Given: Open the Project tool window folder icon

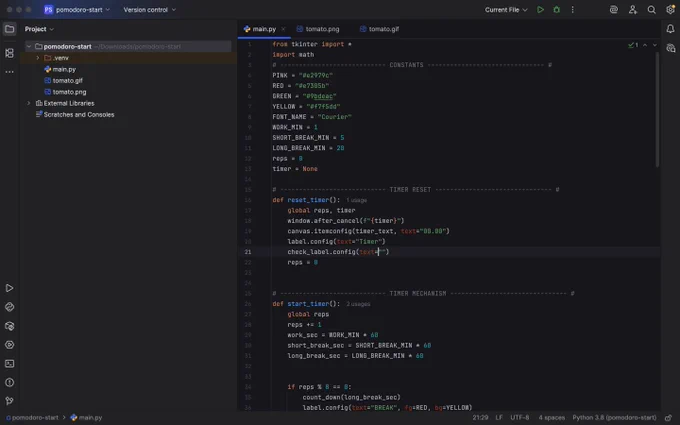Looking at the screenshot, I should (10, 29).
